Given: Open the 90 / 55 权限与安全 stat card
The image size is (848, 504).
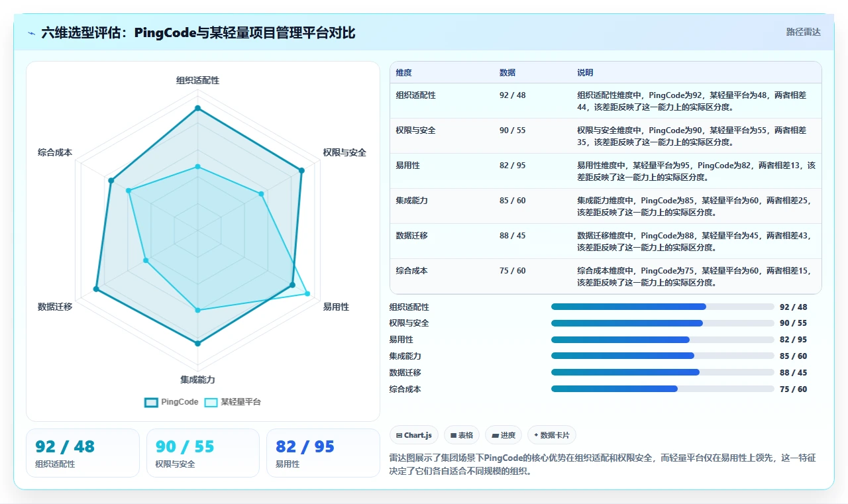Looking at the screenshot, I should click(203, 453).
